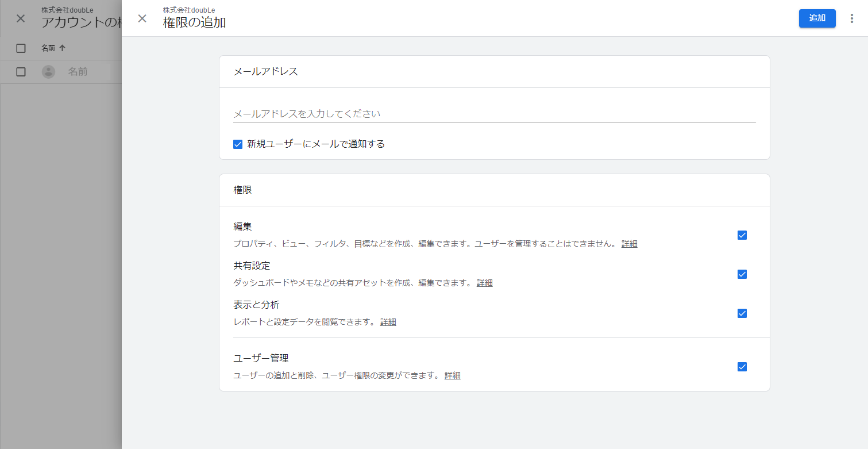Check the select-all checkbox in header row
Viewport: 868px width, 449px height.
(21, 48)
